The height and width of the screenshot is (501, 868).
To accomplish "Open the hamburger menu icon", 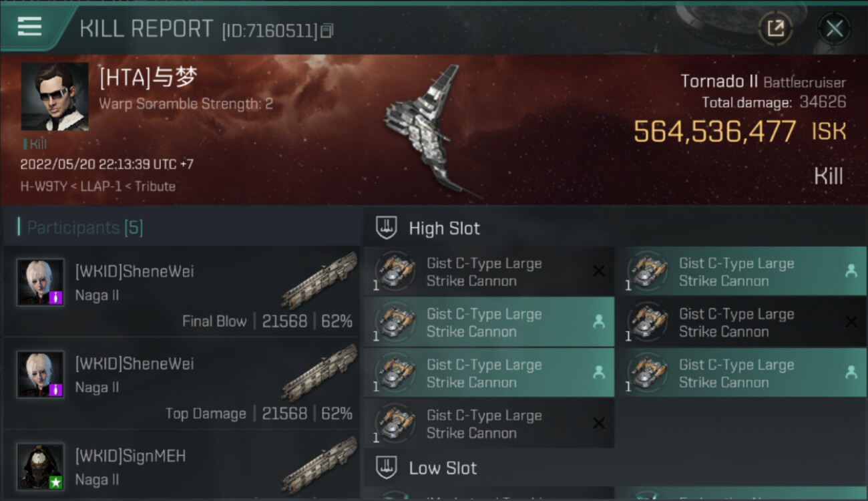I will pyautogui.click(x=29, y=26).
